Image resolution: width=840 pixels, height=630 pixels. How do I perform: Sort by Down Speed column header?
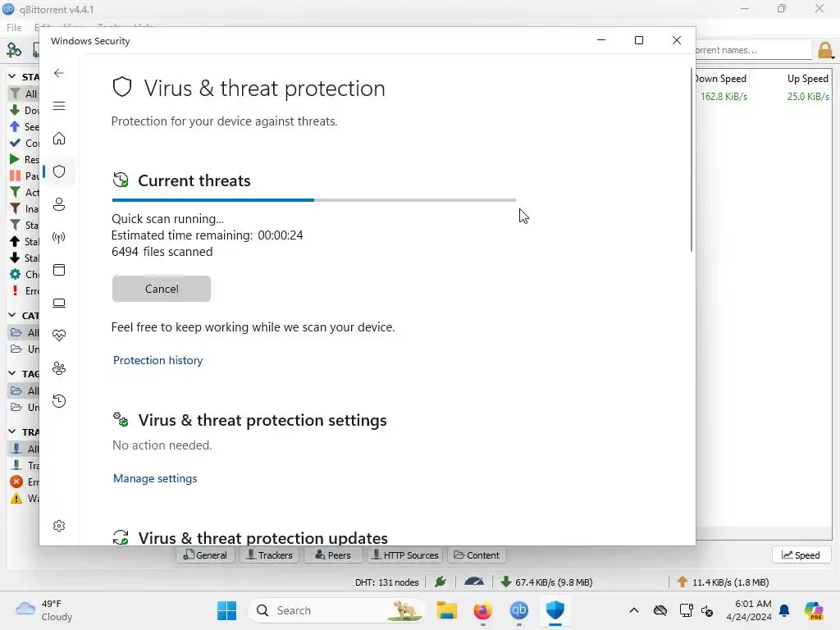click(720, 79)
